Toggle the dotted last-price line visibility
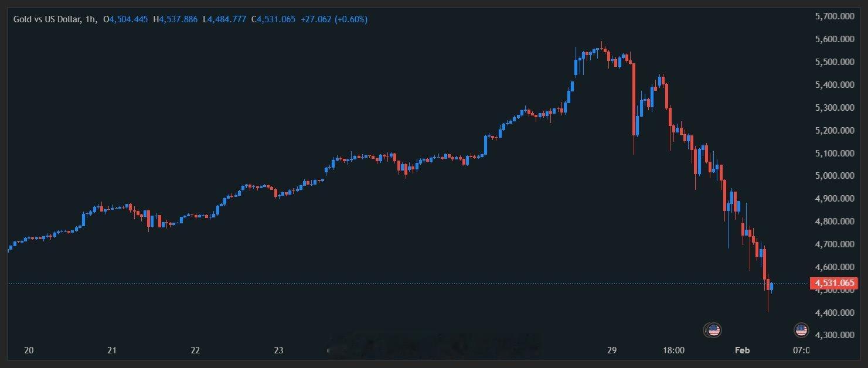 click(410, 283)
